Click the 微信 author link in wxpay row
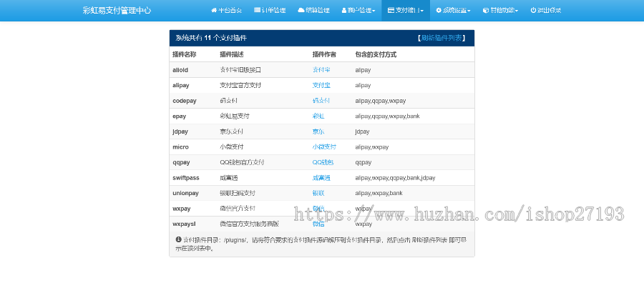Viewport: 644px width, 298px height. click(x=318, y=209)
